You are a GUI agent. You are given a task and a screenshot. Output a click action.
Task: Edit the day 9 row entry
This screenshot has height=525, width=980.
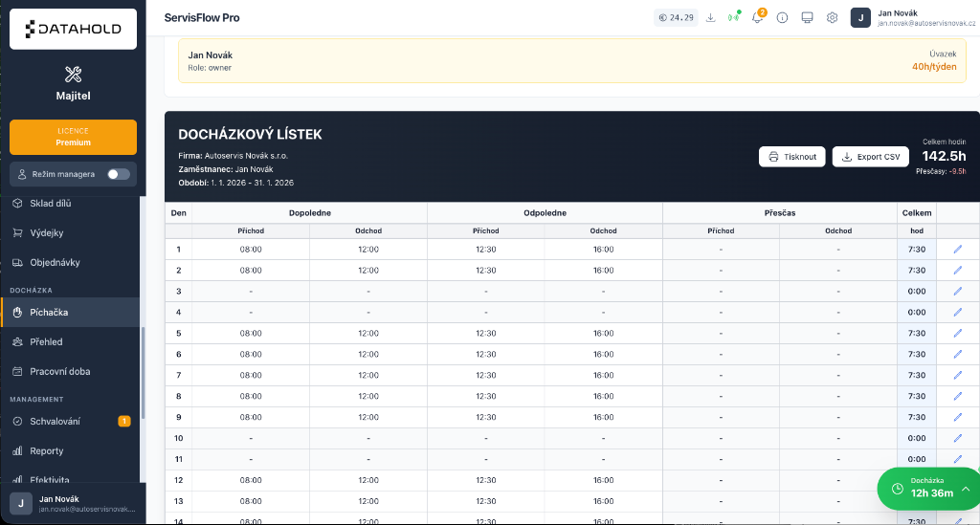[958, 417]
